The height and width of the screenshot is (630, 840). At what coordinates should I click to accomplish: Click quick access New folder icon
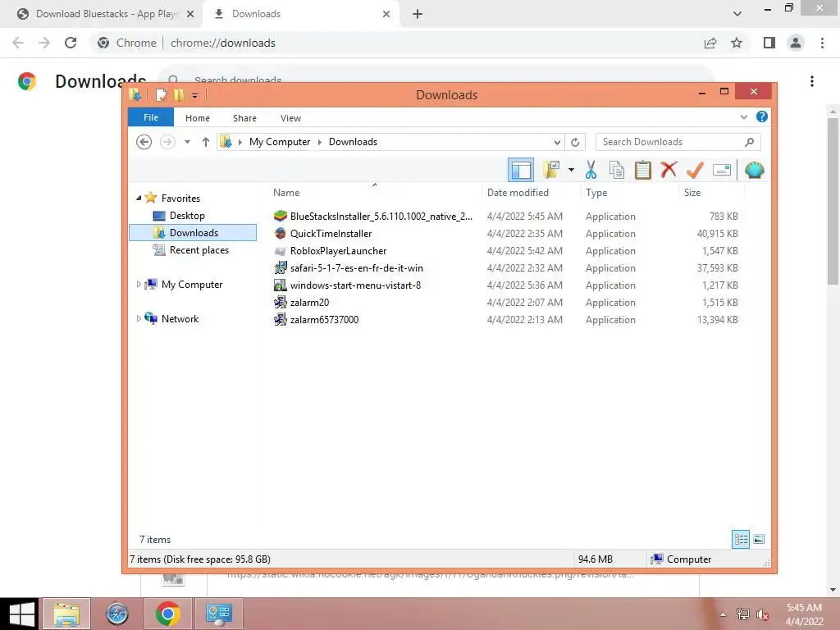pos(178,95)
